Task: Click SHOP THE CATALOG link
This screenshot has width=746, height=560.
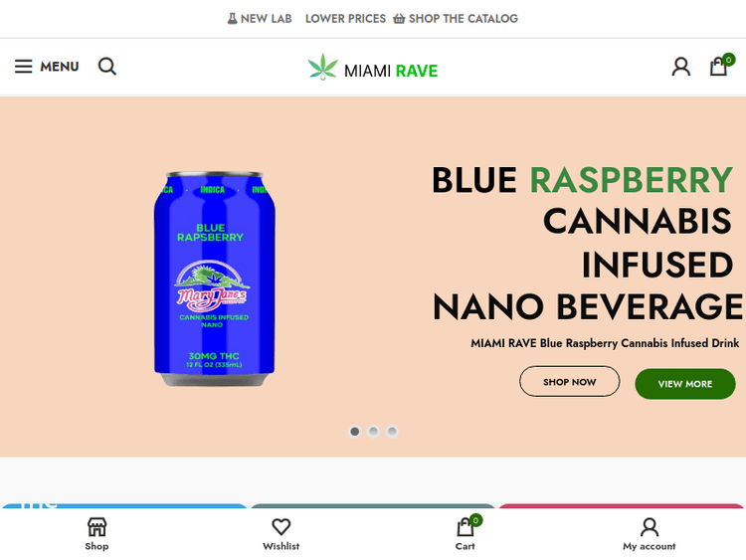Action: pos(456,19)
